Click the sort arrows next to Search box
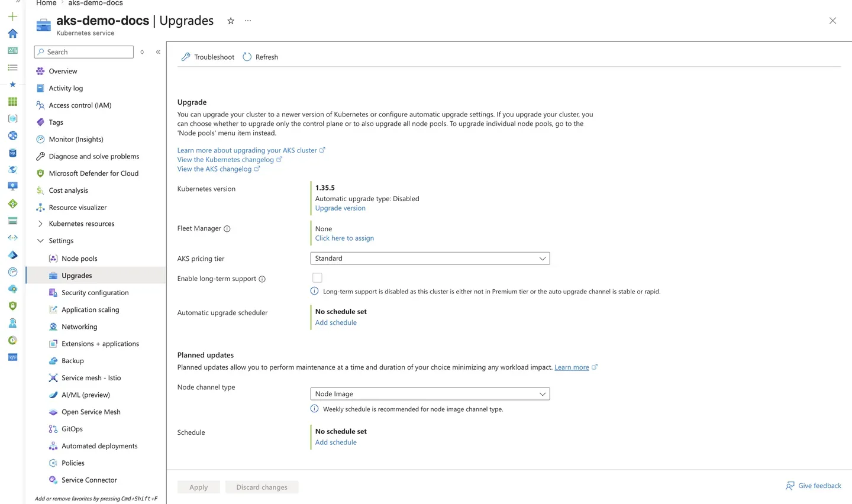Screen dimensions: 852x504 (x=142, y=52)
